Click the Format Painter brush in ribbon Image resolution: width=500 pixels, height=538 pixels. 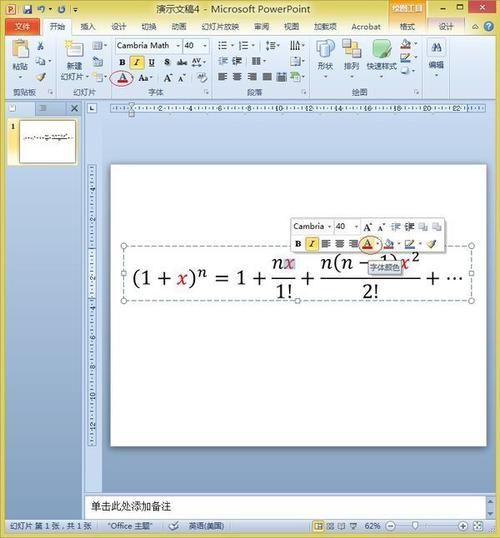point(41,77)
